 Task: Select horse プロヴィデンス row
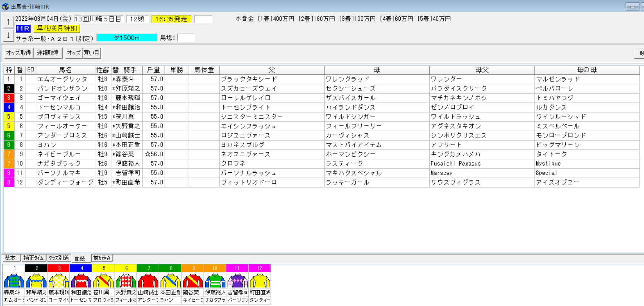tap(321, 117)
